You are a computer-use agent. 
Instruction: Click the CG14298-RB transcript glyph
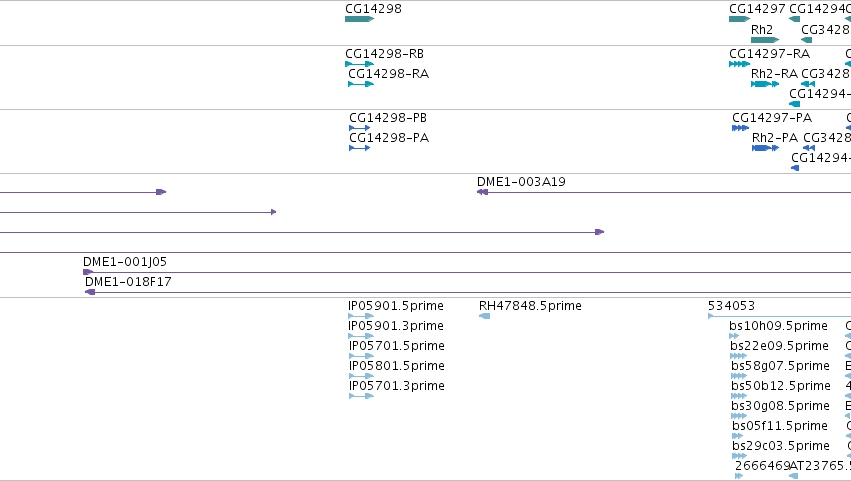(x=359, y=64)
